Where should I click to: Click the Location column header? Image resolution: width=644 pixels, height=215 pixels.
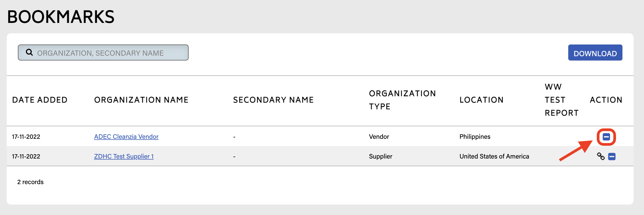pyautogui.click(x=481, y=100)
